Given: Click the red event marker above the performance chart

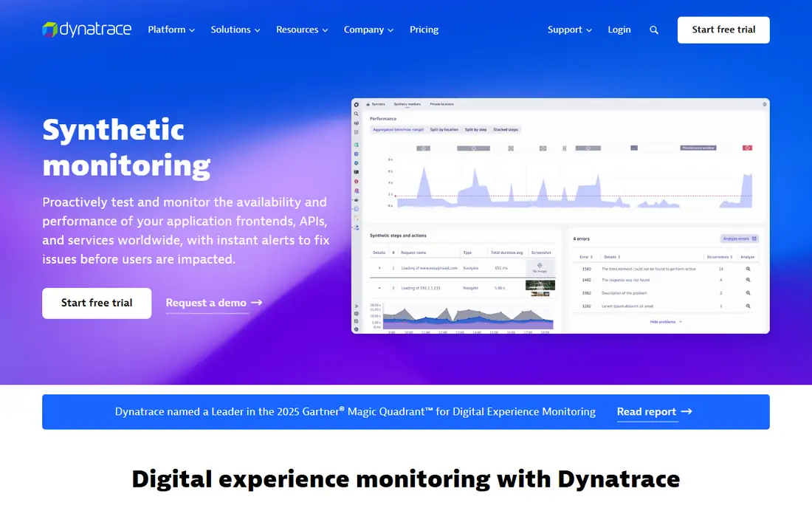Looking at the screenshot, I should tap(747, 148).
